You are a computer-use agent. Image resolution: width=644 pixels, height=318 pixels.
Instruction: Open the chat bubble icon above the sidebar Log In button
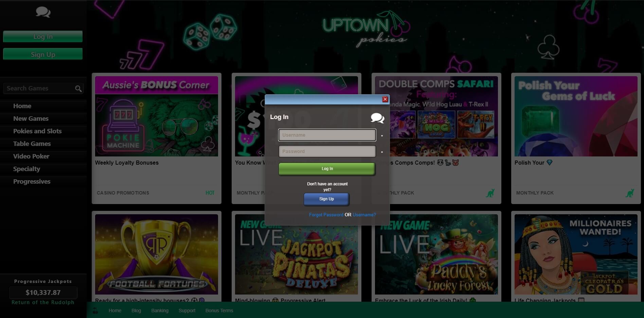[x=43, y=12]
